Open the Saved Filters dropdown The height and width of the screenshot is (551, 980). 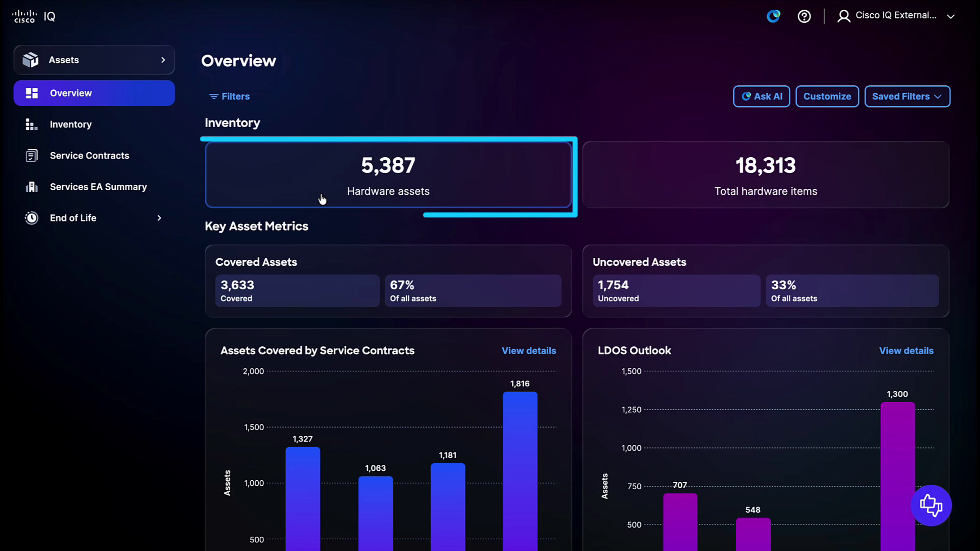(x=907, y=96)
